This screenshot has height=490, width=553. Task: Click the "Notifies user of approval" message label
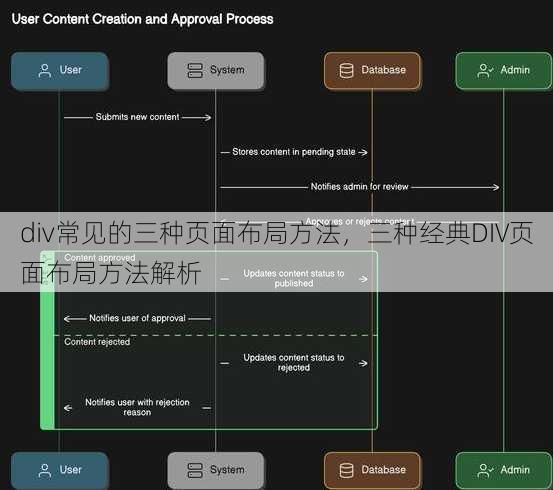[137, 318]
